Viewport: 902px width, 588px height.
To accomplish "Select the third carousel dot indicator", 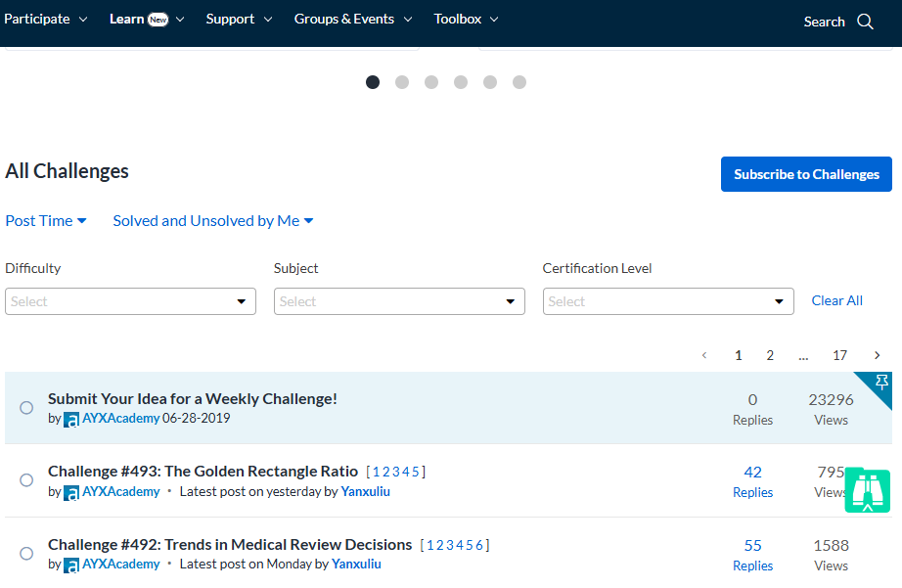I will [431, 82].
